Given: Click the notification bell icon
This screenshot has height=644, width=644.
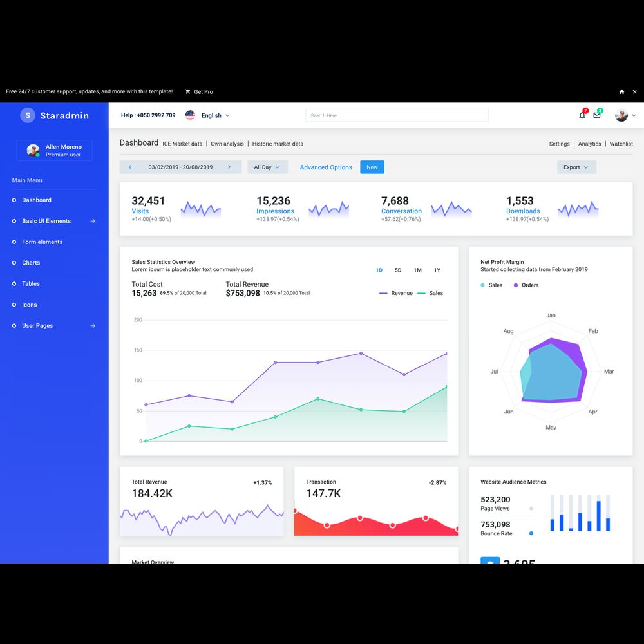Looking at the screenshot, I should (582, 115).
